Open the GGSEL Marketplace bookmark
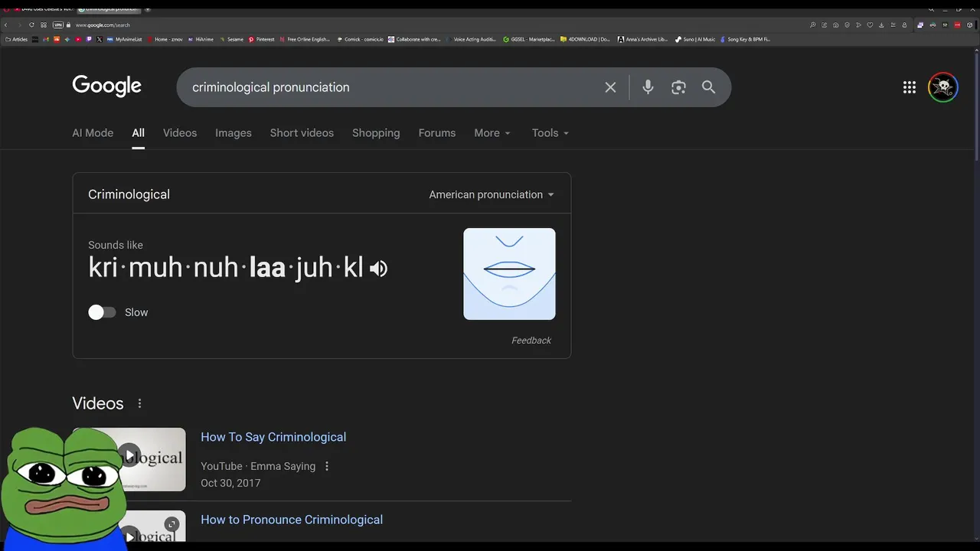980x551 pixels. 528,39
